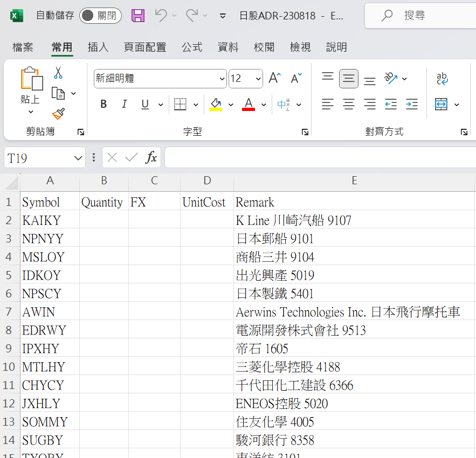Increase the font size
This screenshot has width=476, height=458.
pyautogui.click(x=275, y=78)
